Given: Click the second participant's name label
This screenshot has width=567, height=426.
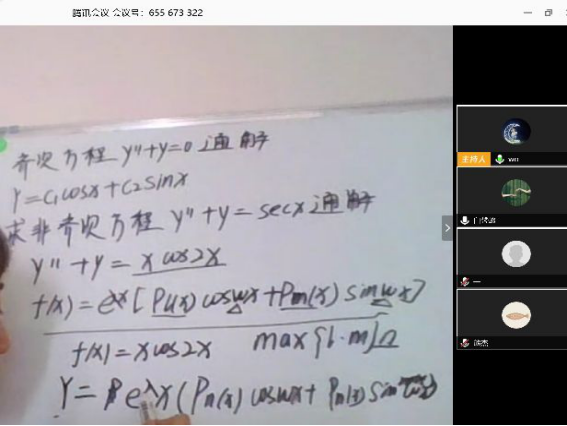Looking at the screenshot, I should click(x=484, y=220).
